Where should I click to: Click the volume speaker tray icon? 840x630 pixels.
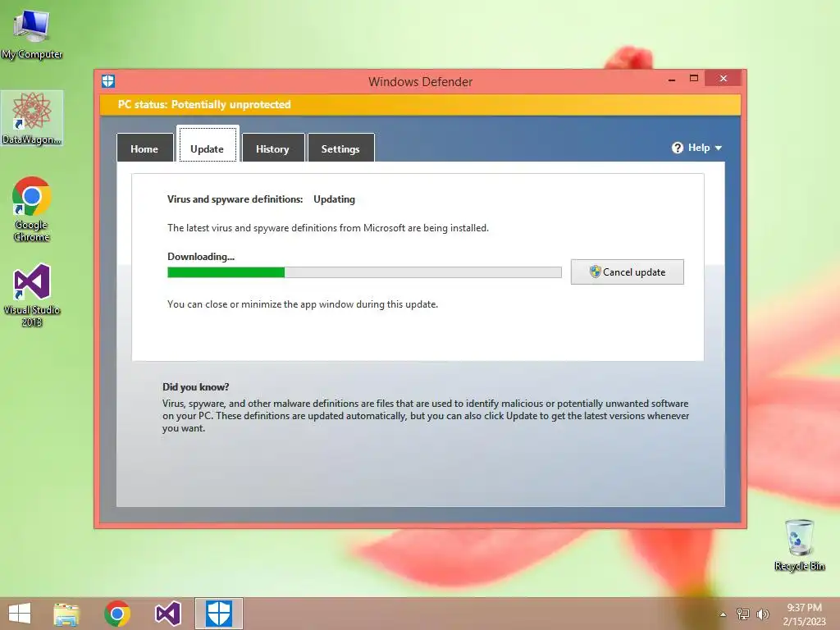(x=763, y=614)
